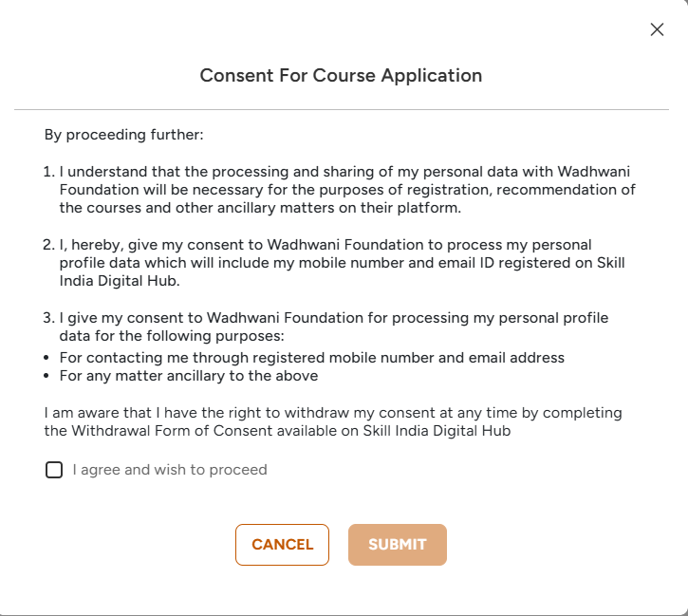Click the bullet dot before 'For contacting me'
The height and width of the screenshot is (616, 688).
click(47, 358)
